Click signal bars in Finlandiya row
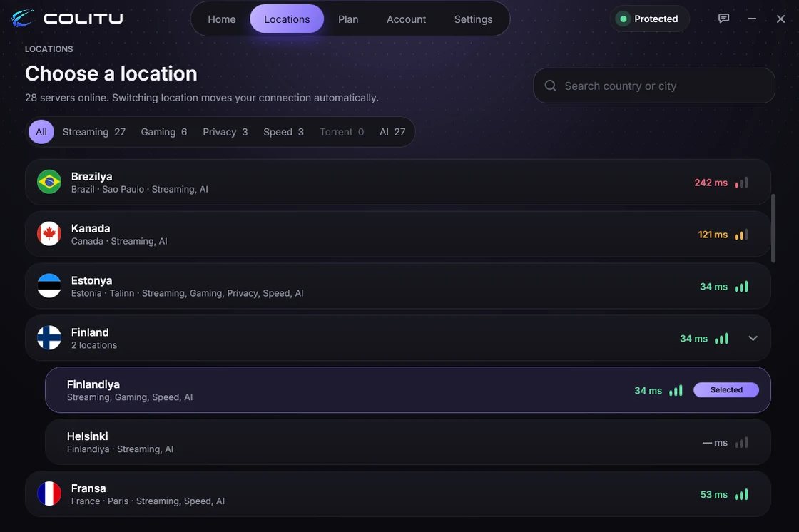The height and width of the screenshot is (532, 799). click(676, 390)
